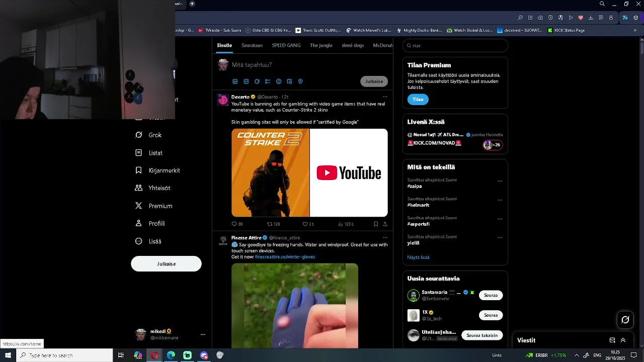
Task: Expand the Viestit messages drawer
Action: [x=623, y=340]
